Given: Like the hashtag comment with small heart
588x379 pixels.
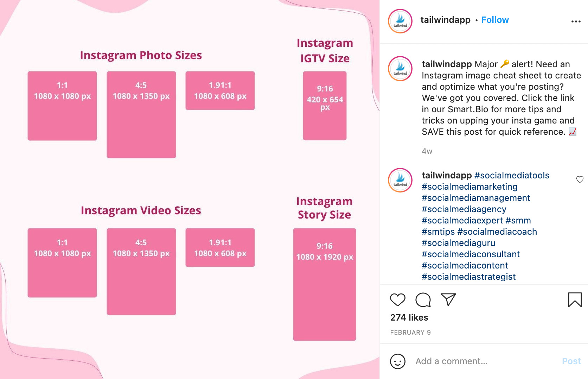Looking at the screenshot, I should [580, 179].
